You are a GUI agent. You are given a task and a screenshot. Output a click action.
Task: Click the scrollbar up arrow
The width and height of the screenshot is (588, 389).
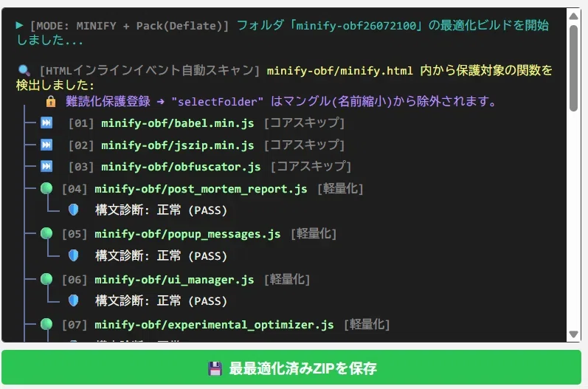coord(573,16)
